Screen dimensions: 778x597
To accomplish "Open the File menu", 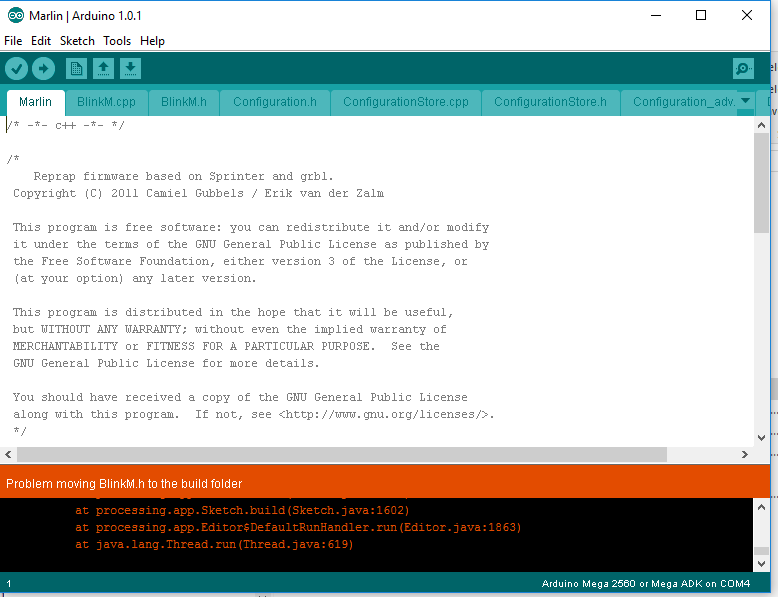I will [x=13, y=41].
